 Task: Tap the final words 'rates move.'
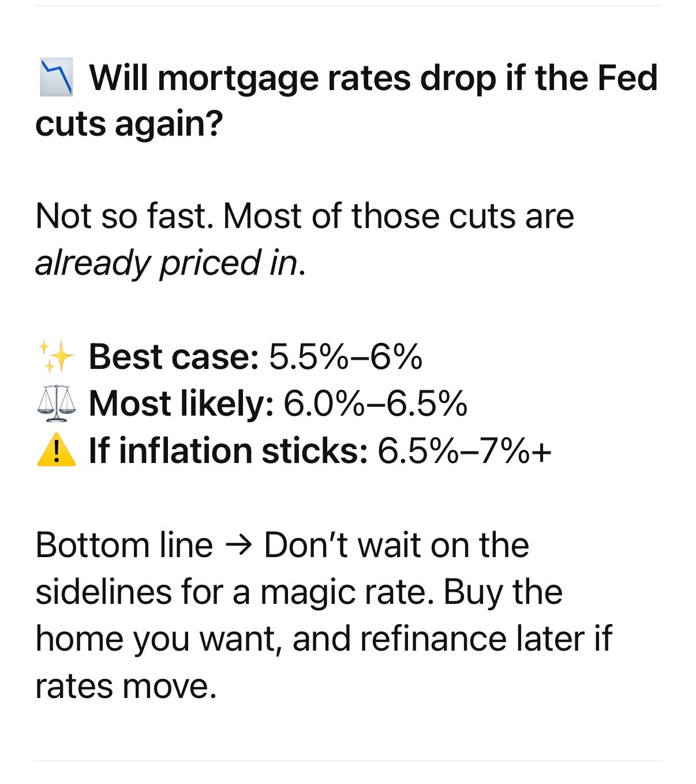[x=126, y=686]
